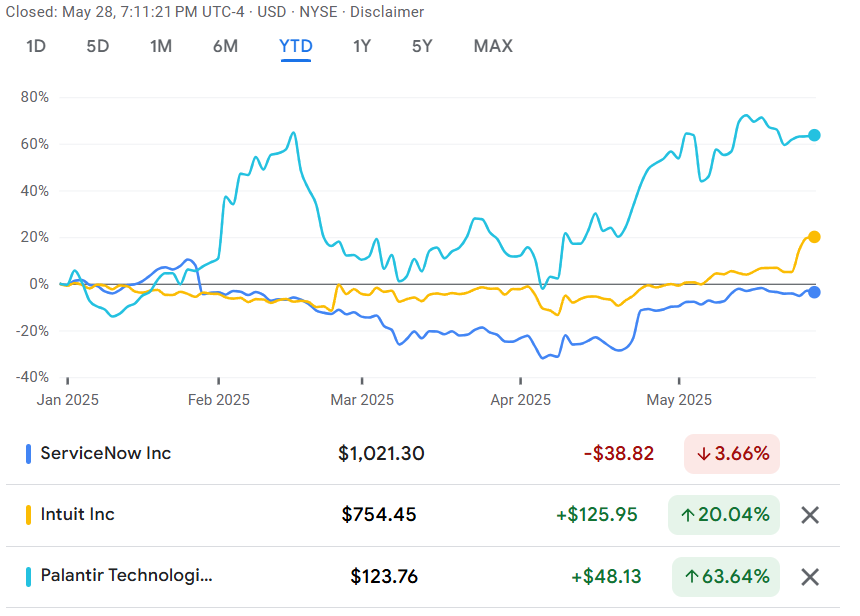Select the MAX time range
The image size is (860, 616).
(493, 46)
